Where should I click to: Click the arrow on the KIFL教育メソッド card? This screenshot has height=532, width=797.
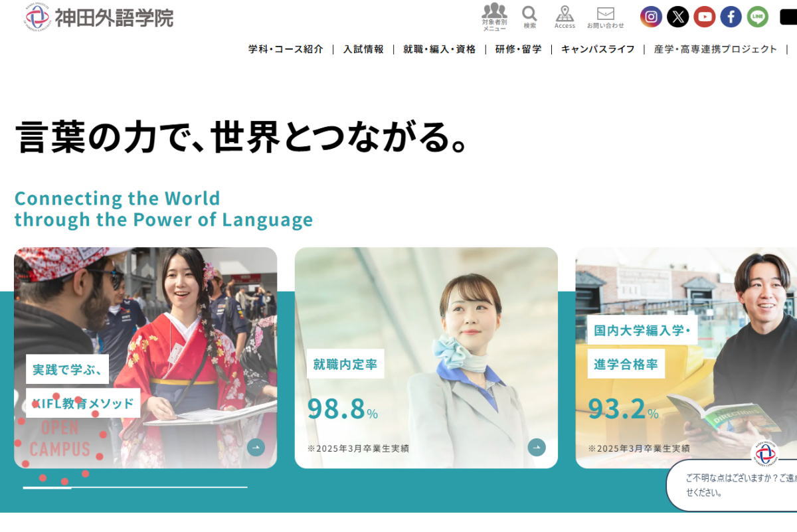pyautogui.click(x=255, y=447)
